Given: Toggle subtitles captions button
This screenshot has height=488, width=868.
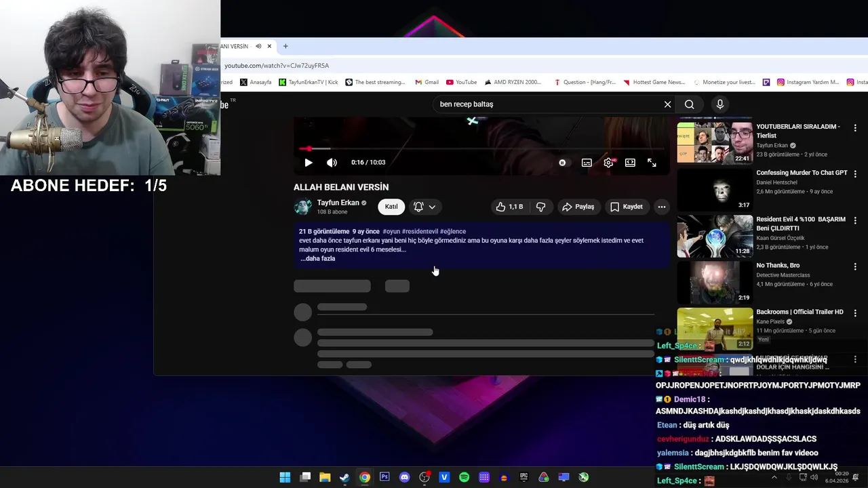Looking at the screenshot, I should click(x=587, y=163).
